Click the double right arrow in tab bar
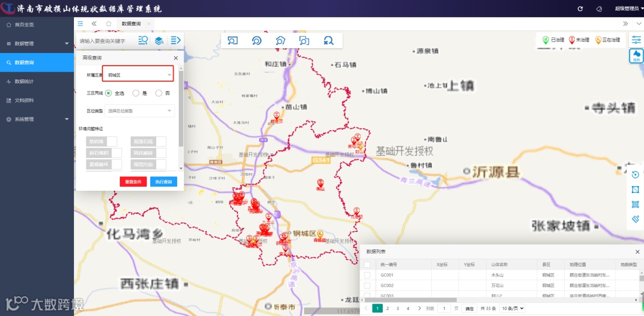644x316 pixels. click(x=626, y=23)
